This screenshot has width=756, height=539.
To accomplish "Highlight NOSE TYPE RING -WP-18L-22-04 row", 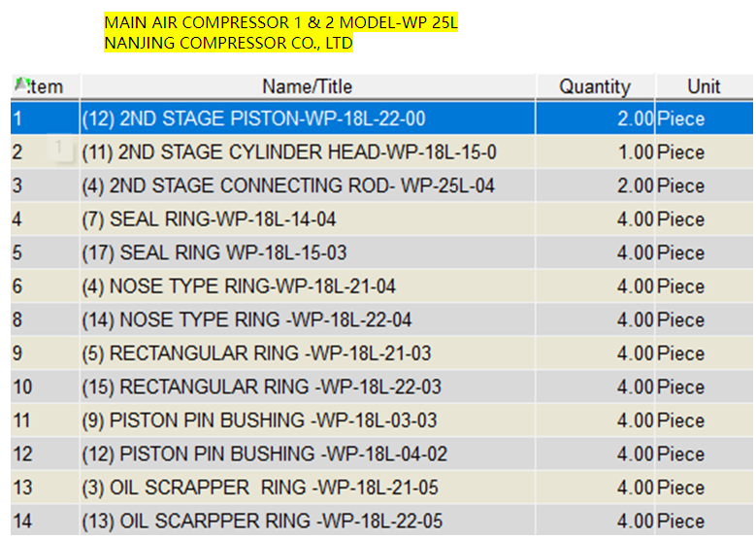I will [247, 320].
